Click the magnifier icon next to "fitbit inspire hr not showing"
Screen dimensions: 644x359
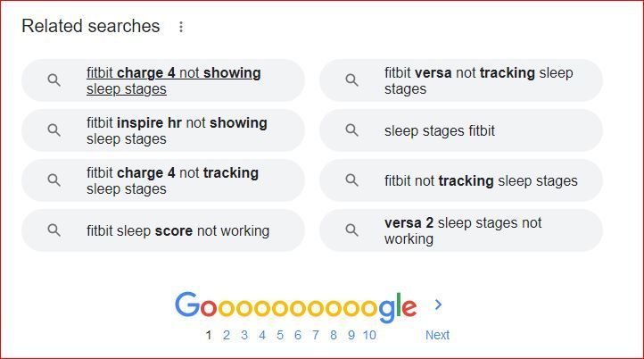54,130
